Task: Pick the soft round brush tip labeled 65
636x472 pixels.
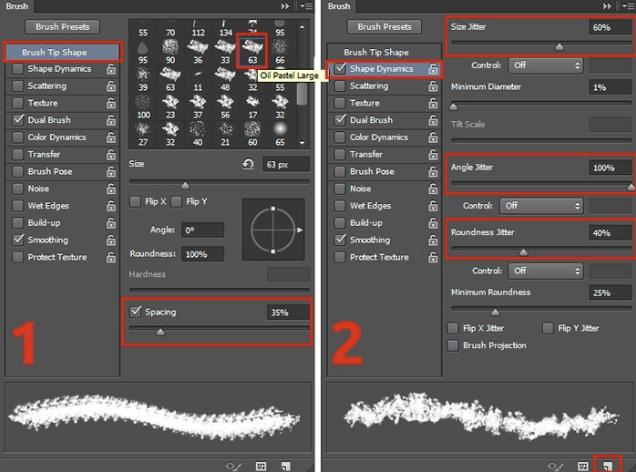Action: [x=280, y=134]
